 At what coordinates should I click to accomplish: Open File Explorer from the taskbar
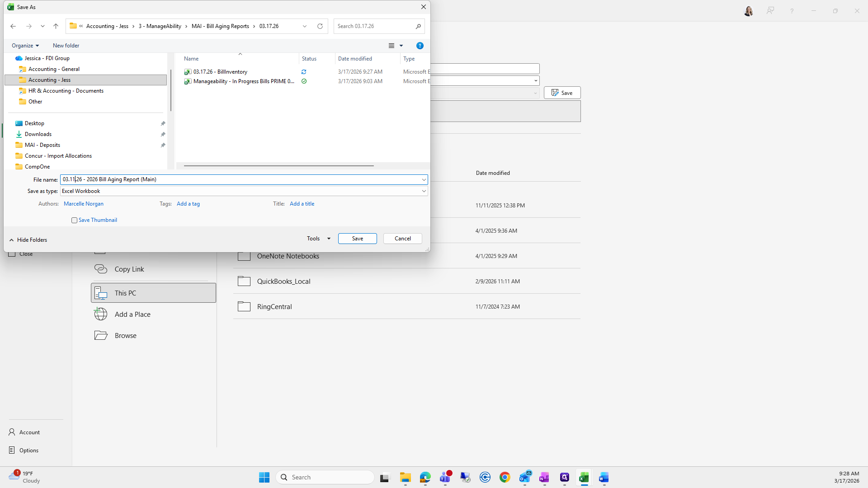405,477
